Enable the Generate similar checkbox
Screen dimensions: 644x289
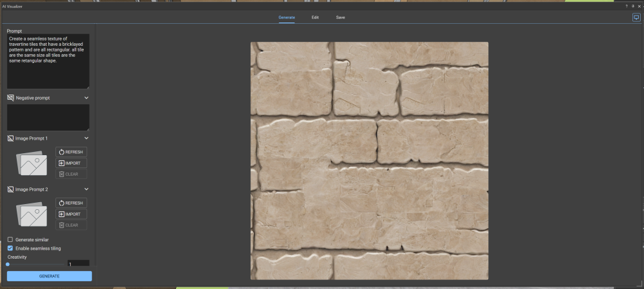[10, 239]
